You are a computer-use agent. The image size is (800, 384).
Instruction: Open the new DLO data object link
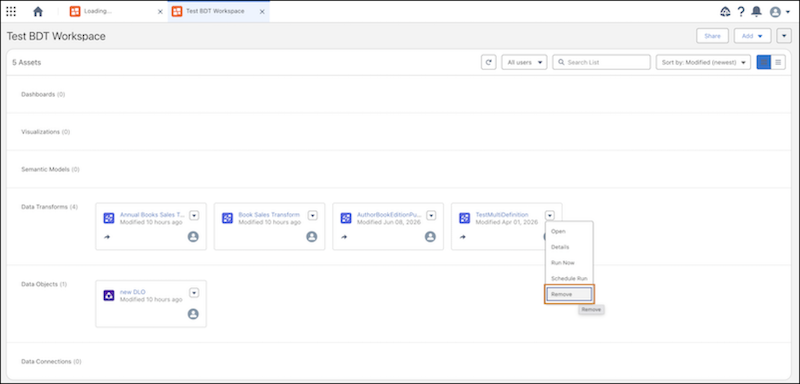pyautogui.click(x=133, y=292)
